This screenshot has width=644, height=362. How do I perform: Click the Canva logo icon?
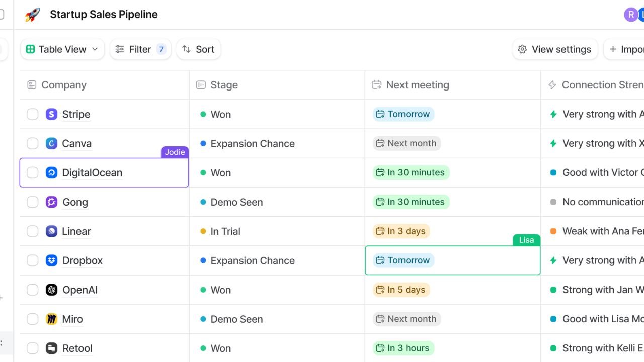(x=51, y=143)
